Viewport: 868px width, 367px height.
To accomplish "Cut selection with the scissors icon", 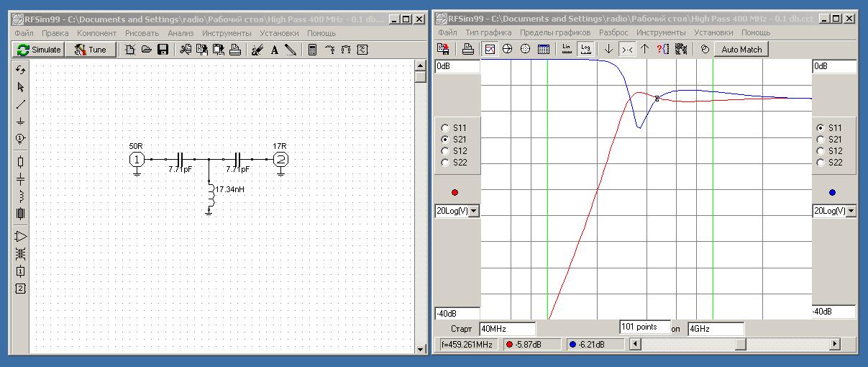I will click(186, 50).
